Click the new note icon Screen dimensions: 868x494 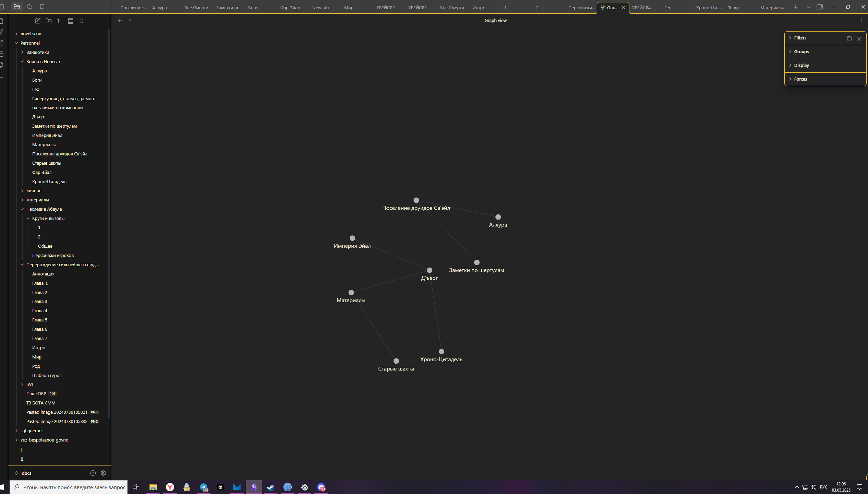38,21
